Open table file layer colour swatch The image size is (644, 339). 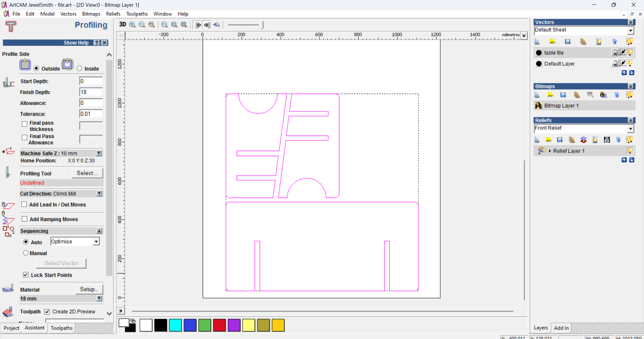point(539,53)
